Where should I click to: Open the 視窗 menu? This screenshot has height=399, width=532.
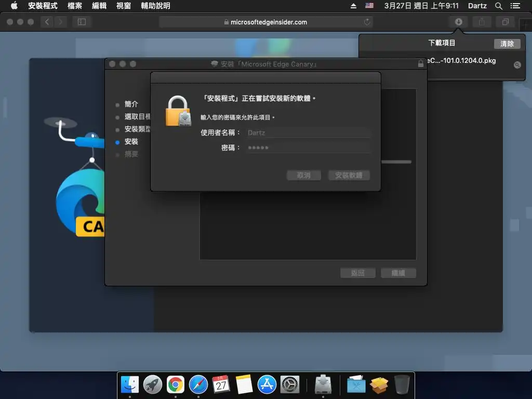(124, 6)
